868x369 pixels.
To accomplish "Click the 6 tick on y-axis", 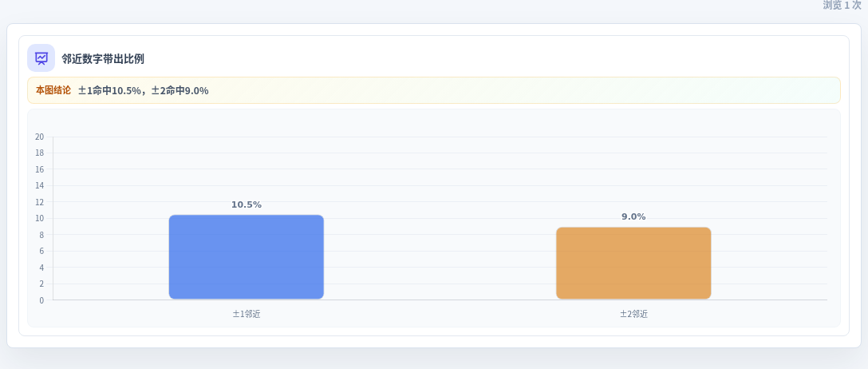I will (41, 251).
